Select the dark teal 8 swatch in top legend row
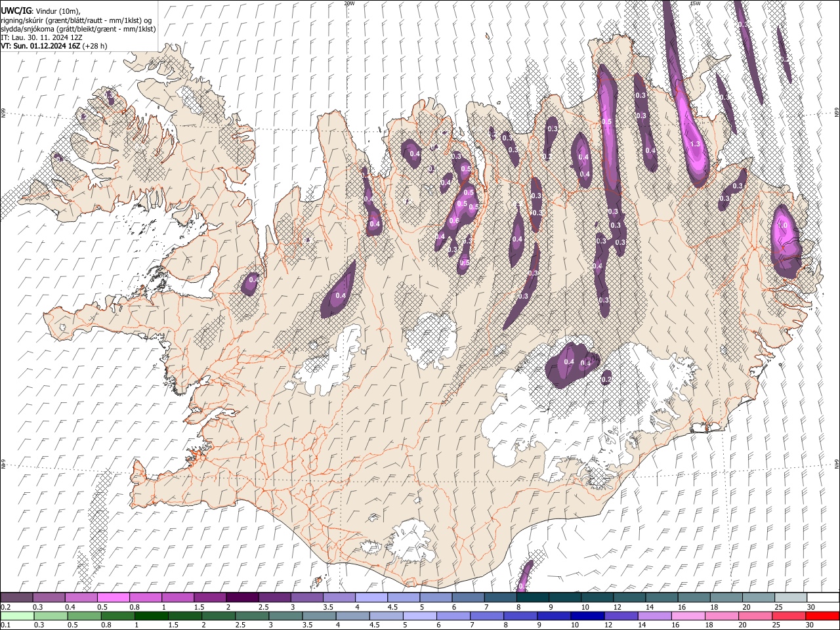Image resolution: width=840 pixels, height=630 pixels. (x=533, y=597)
